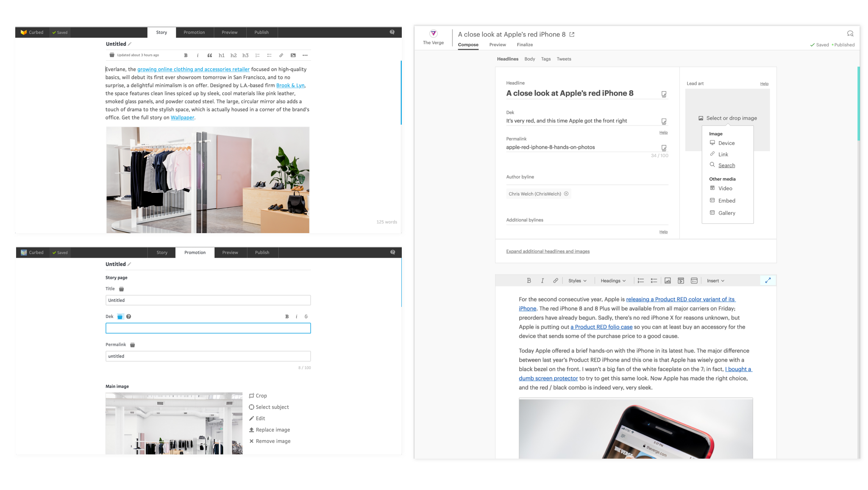Screen dimensions: 868x490
Task: Click Expand additional headlines and images
Action: point(548,251)
